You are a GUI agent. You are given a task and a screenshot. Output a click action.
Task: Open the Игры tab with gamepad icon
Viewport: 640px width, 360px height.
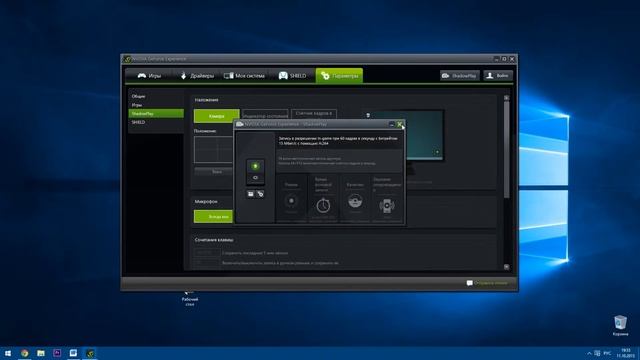[149, 76]
